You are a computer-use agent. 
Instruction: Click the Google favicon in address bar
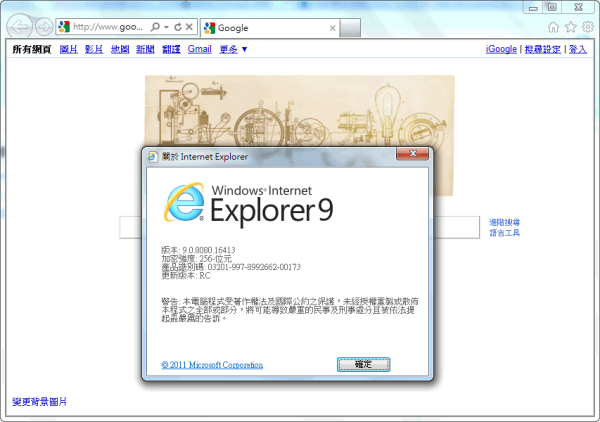[x=64, y=27]
